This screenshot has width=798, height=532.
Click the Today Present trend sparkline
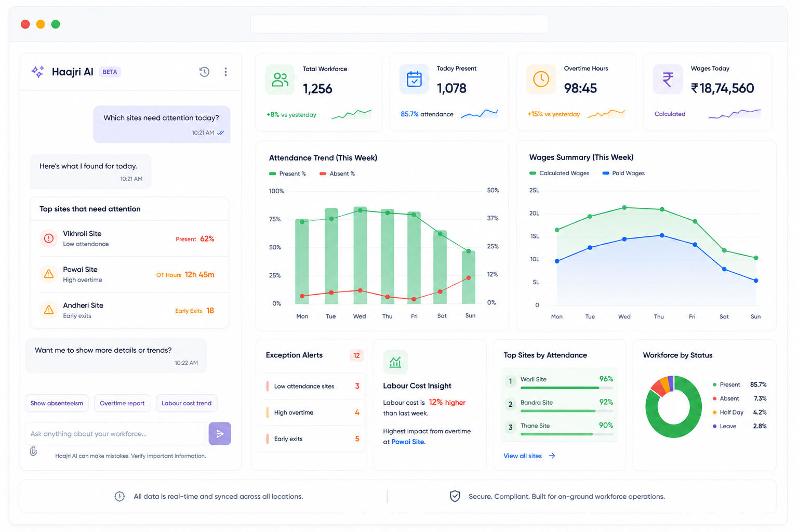(479, 113)
